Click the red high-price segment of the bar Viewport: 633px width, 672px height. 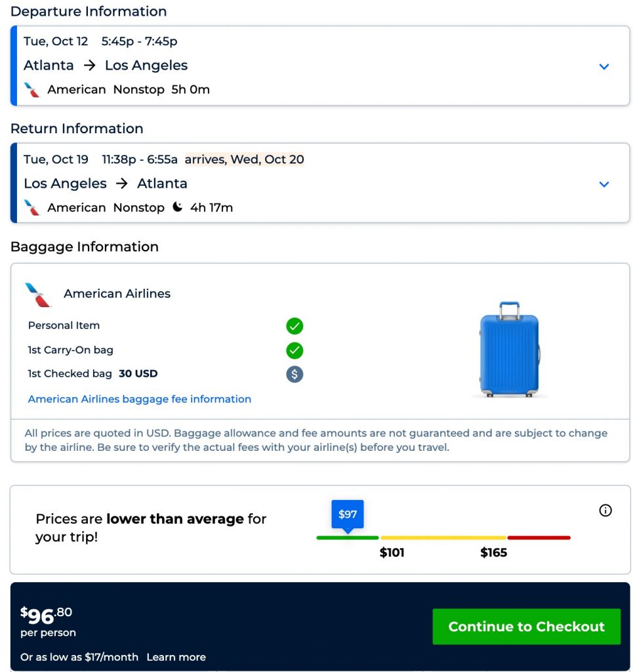point(539,537)
